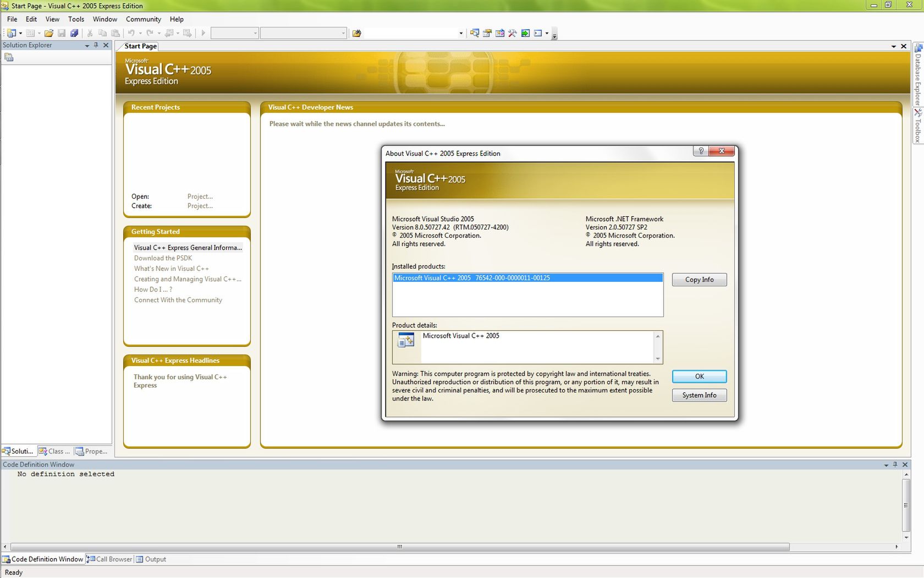Click the Save All toolbar icon

[x=74, y=33]
